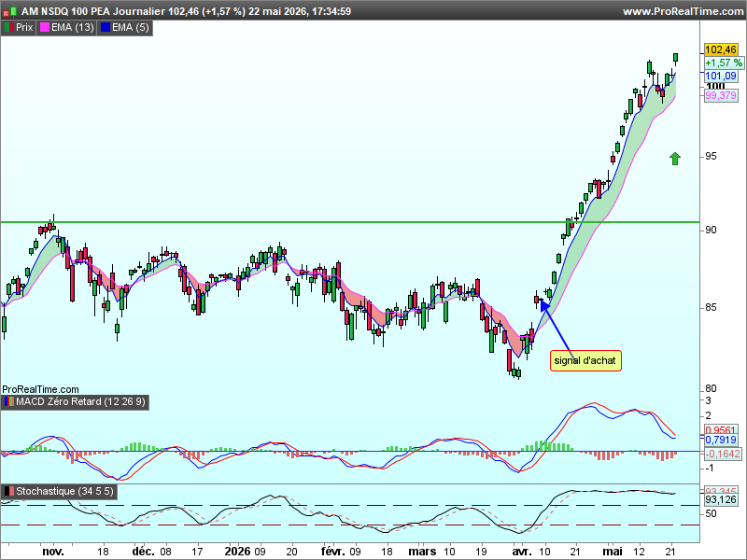Click the 85 price axis level
Image resolution: width=747 pixels, height=560 pixels.
pos(711,308)
